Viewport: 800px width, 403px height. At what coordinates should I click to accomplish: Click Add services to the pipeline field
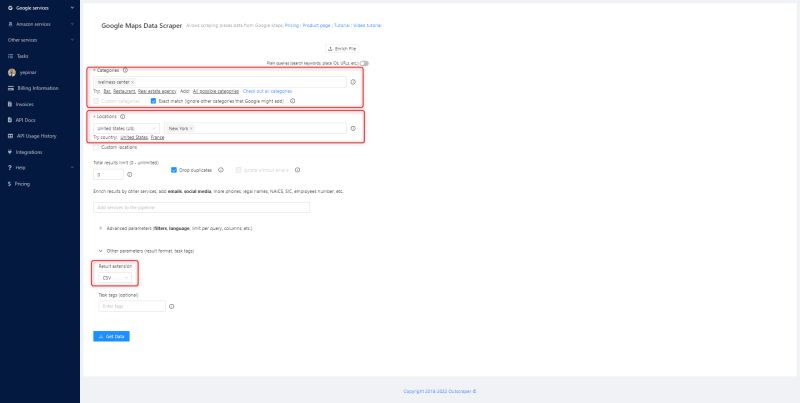[x=202, y=208]
